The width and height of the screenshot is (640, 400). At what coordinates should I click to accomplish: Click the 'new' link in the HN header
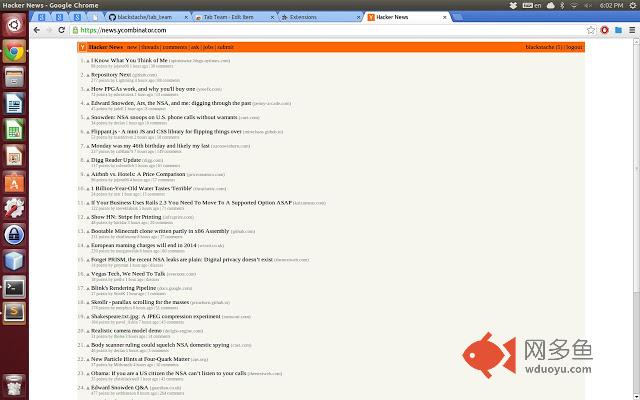click(132, 47)
